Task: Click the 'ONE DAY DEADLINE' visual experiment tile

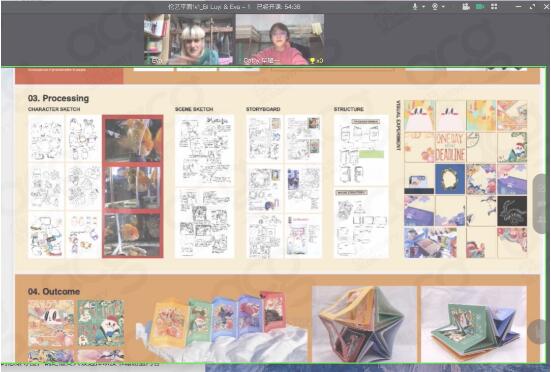Action: click(450, 148)
